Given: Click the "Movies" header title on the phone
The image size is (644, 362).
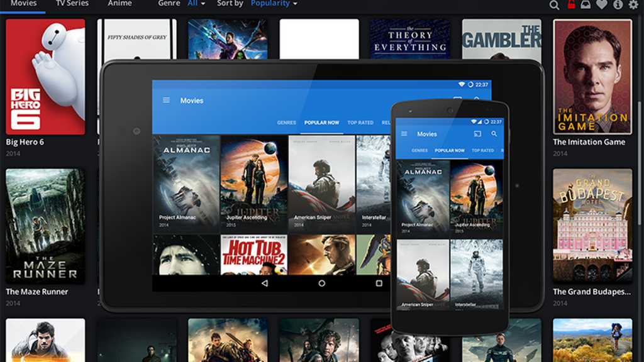Looking at the screenshot, I should (x=427, y=134).
